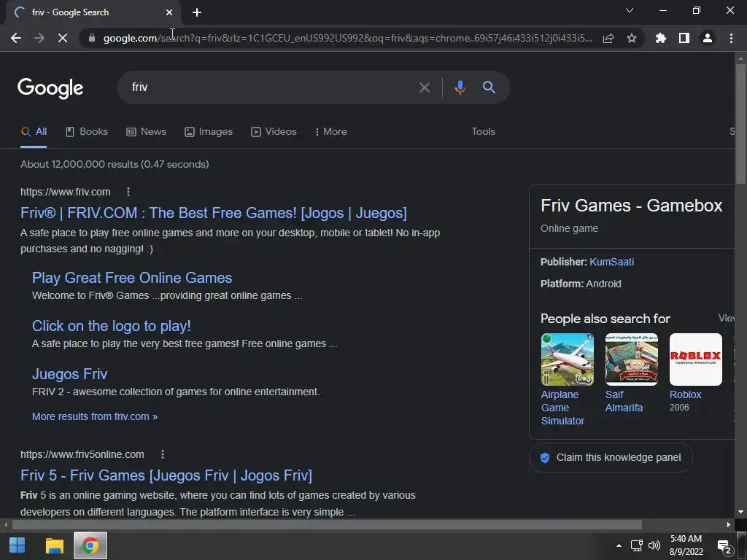Open Click on the logo to play link
This screenshot has height=560, width=747.
pyautogui.click(x=112, y=326)
